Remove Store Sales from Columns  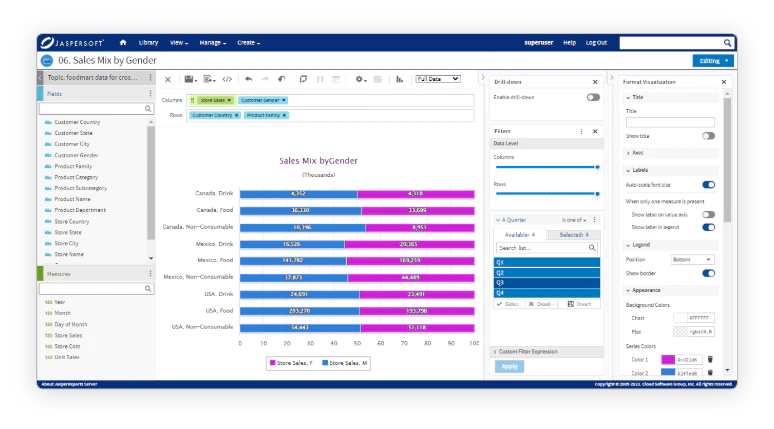pyautogui.click(x=229, y=100)
